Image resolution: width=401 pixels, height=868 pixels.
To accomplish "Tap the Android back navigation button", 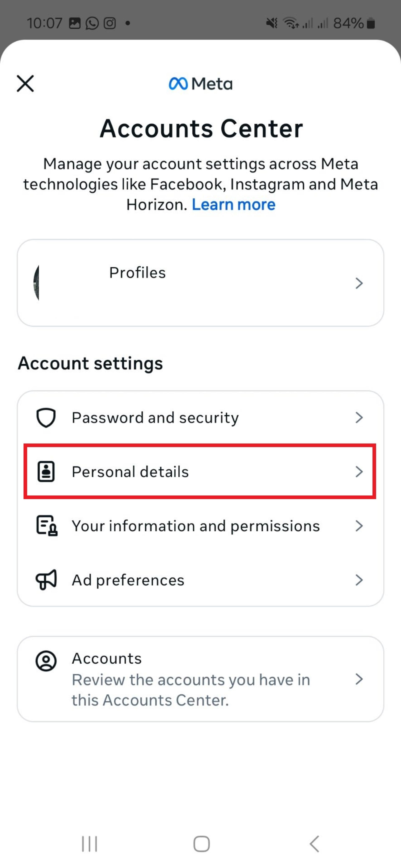I will tap(314, 844).
